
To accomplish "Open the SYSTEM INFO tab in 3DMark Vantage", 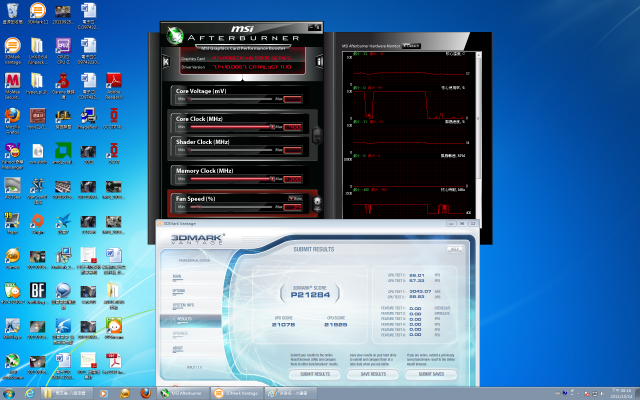I will point(183,305).
